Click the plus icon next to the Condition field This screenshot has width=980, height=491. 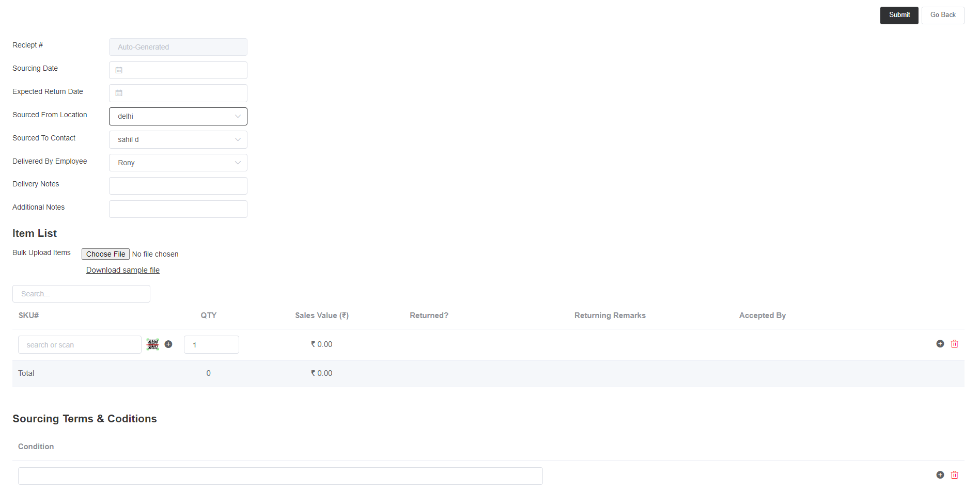[940, 474]
